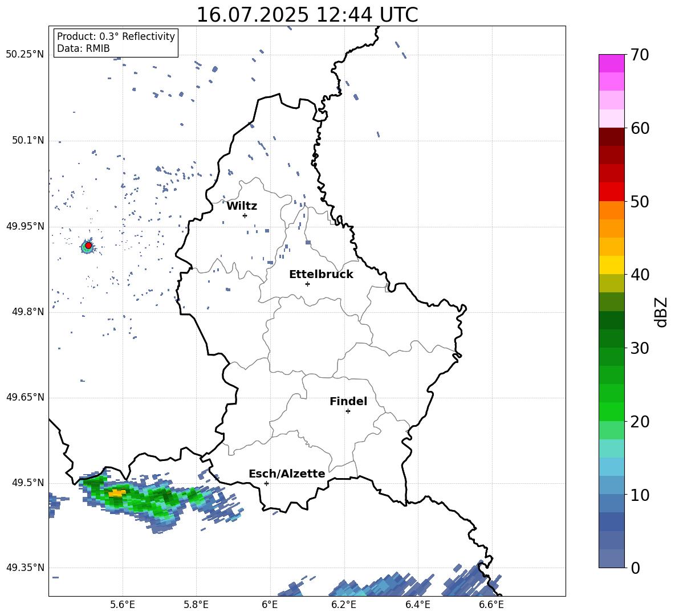
Task: Click the Esch/Alzette city label
Action: [x=287, y=474]
